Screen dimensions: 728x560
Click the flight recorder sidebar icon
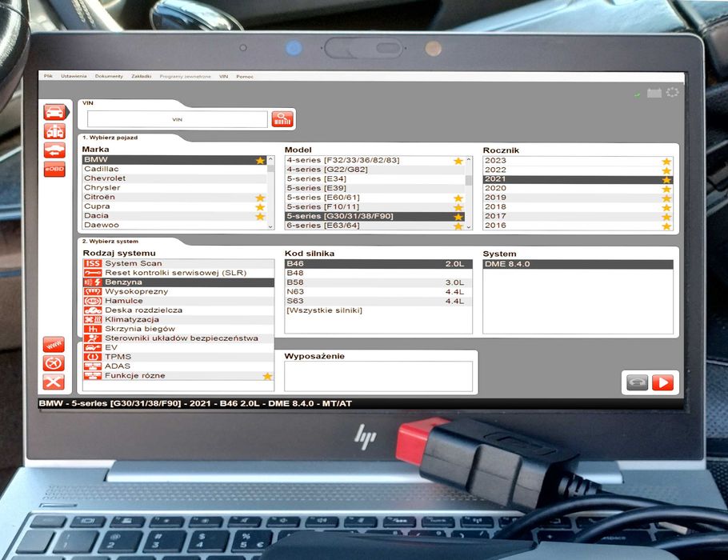pyautogui.click(x=54, y=363)
